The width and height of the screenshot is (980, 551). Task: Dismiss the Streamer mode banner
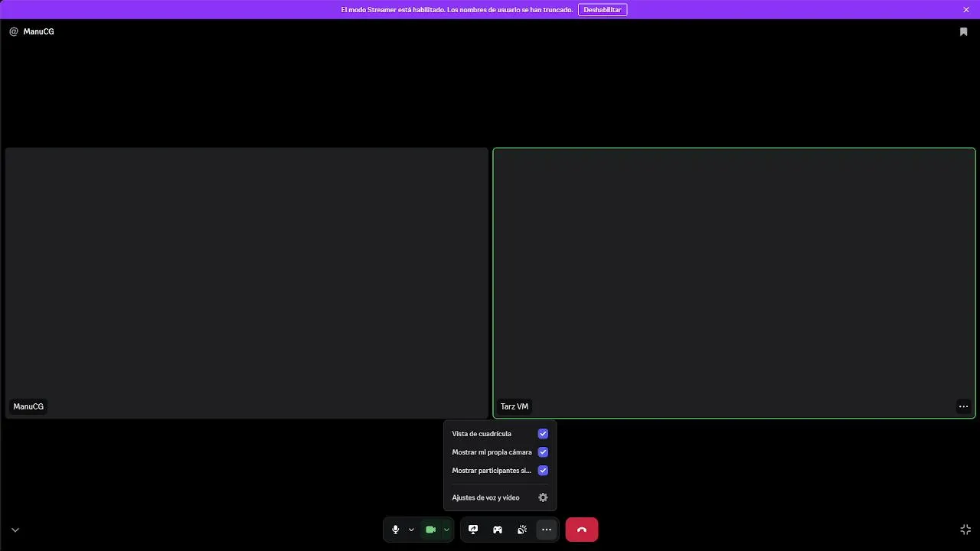966,10
